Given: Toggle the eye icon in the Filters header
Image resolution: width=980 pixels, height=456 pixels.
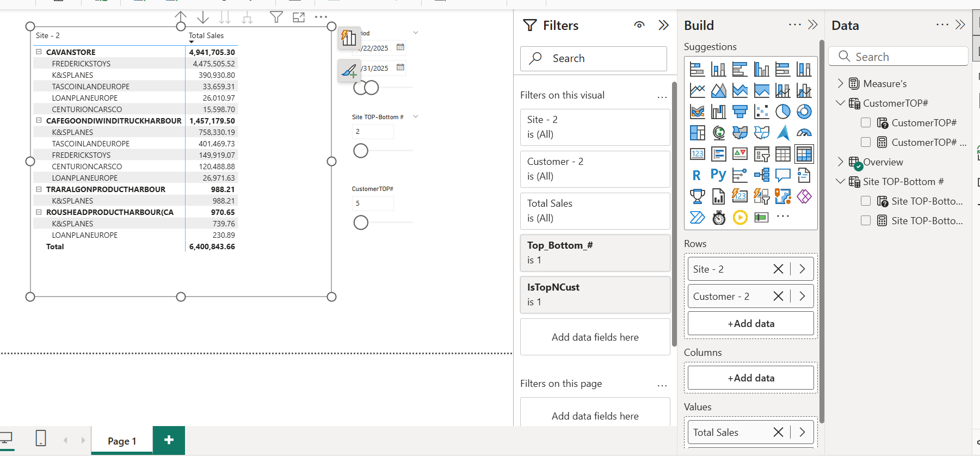Looking at the screenshot, I should (x=639, y=25).
